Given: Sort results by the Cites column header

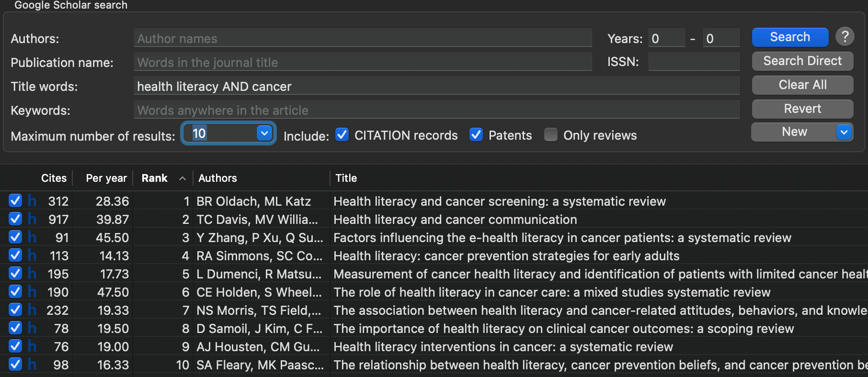Looking at the screenshot, I should pos(54,178).
